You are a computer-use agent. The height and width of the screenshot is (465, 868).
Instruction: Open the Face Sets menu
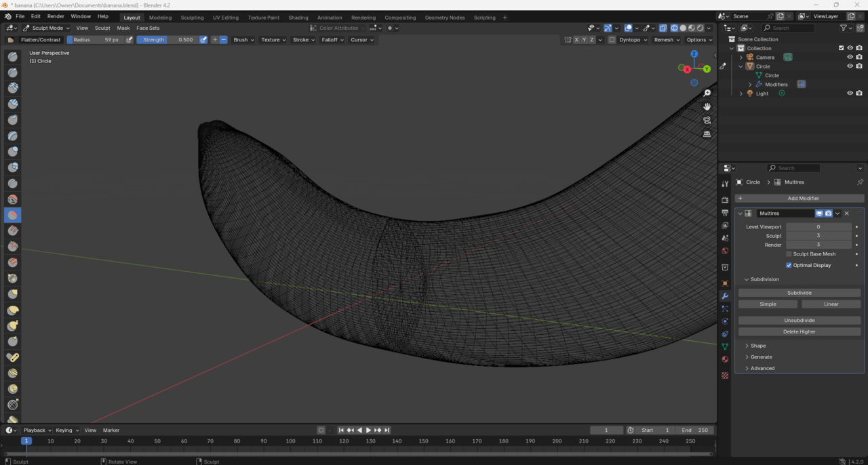click(148, 28)
